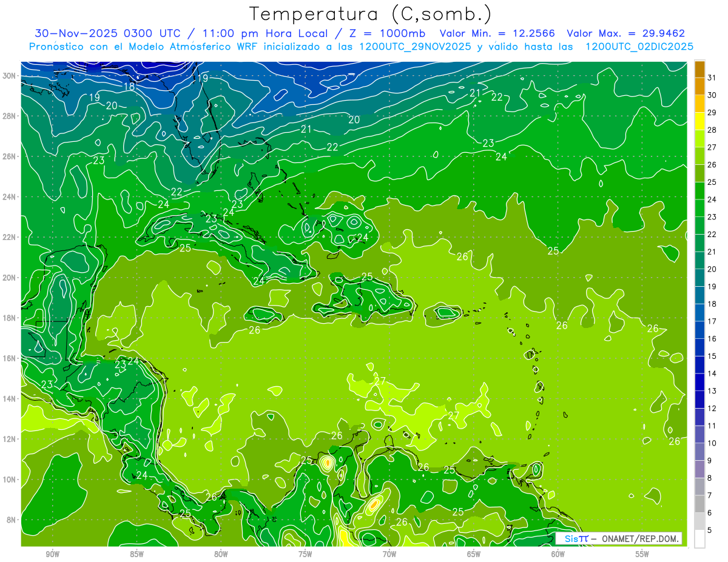Pick the brown-orange legend swatch above 31
The image size is (728, 562).
[699, 69]
